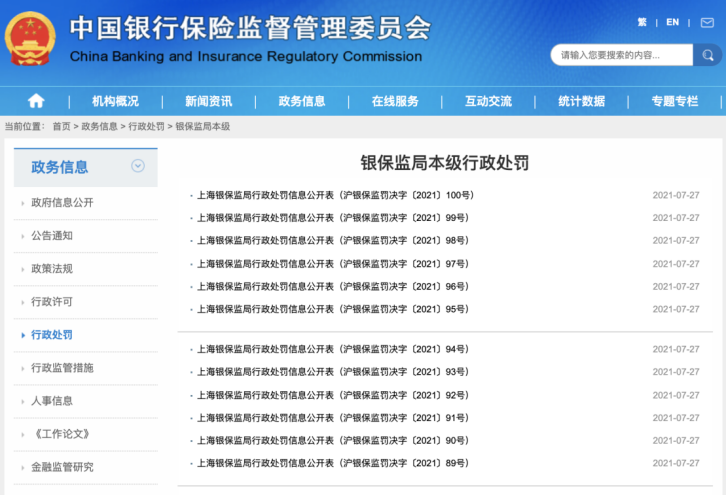Open 政府信息公开 sidebar item

pyautogui.click(x=62, y=202)
